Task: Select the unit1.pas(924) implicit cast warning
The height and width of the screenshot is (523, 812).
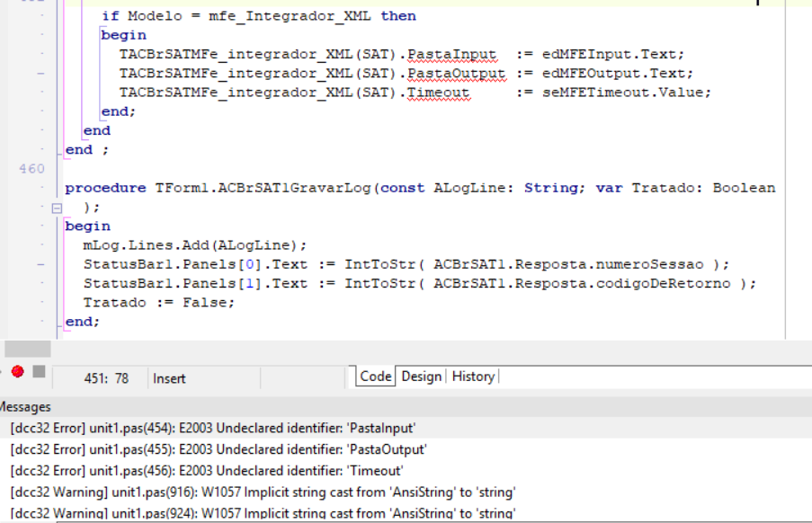Action: coord(406,513)
